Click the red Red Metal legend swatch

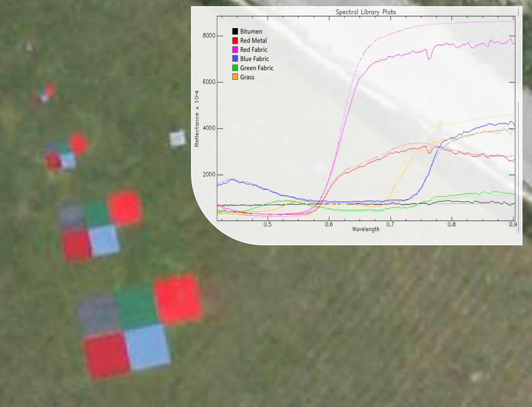click(x=235, y=41)
